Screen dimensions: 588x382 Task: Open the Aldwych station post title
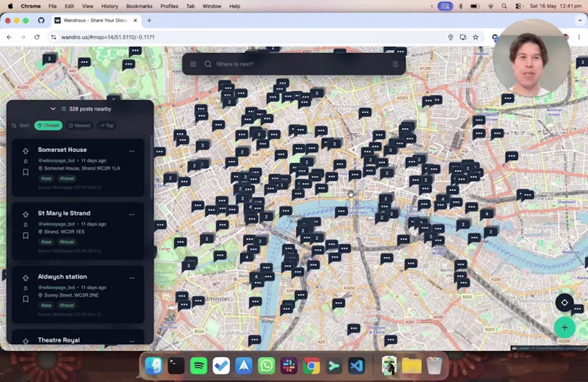click(62, 277)
